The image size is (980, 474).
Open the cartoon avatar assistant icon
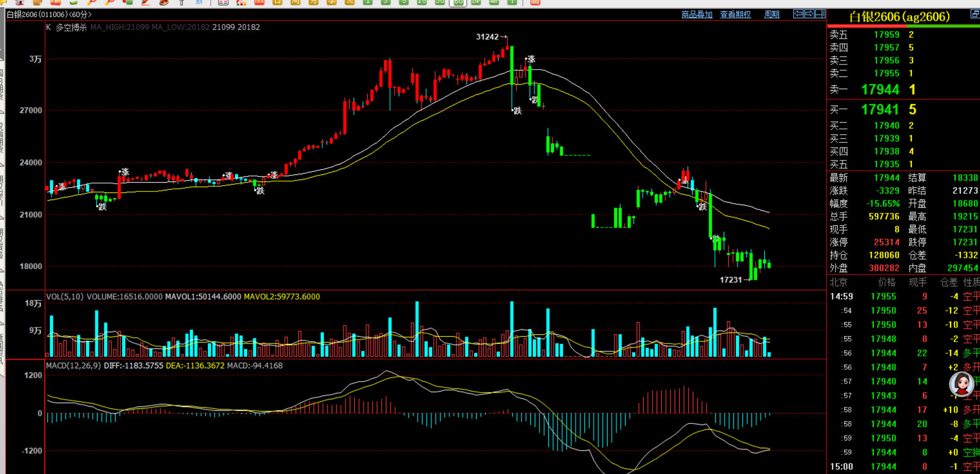pyautogui.click(x=961, y=384)
